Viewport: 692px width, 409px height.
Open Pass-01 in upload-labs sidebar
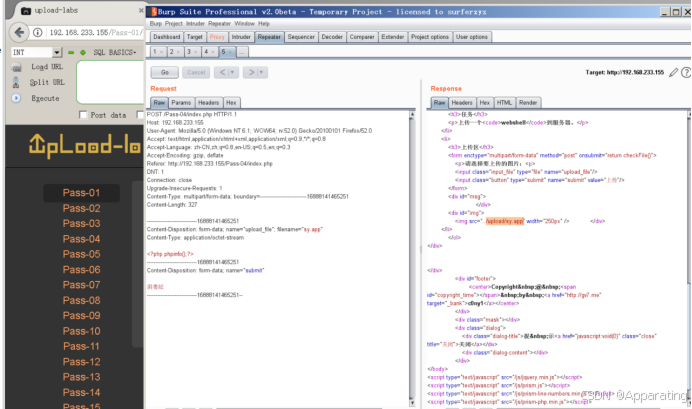point(81,193)
